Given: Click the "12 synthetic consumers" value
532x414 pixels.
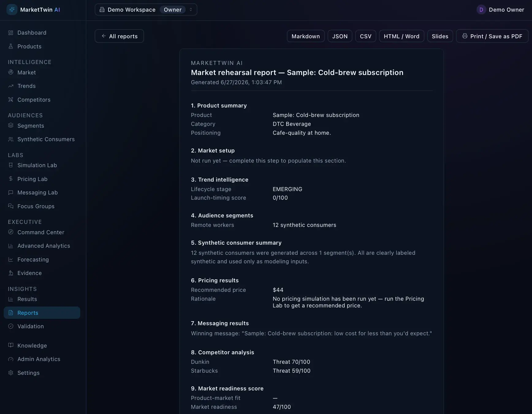Looking at the screenshot, I should (x=304, y=225).
